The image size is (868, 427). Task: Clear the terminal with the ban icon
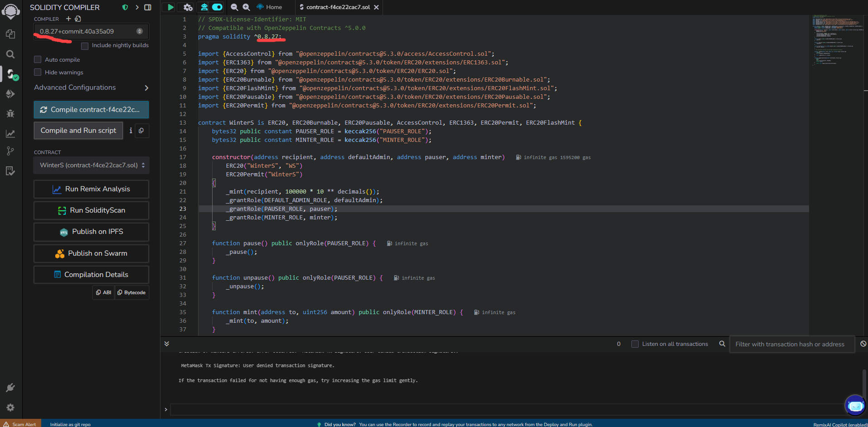tap(863, 344)
